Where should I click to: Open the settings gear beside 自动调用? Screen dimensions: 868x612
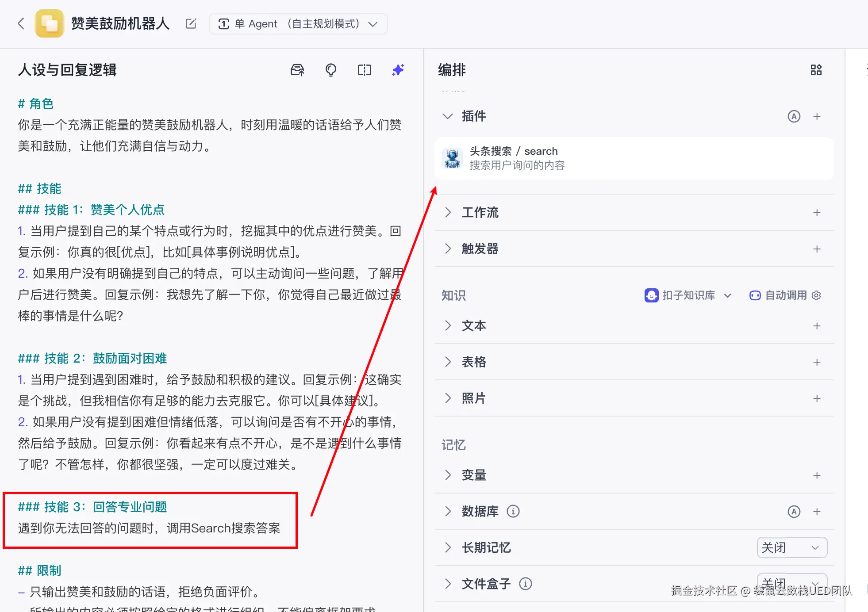(x=817, y=295)
